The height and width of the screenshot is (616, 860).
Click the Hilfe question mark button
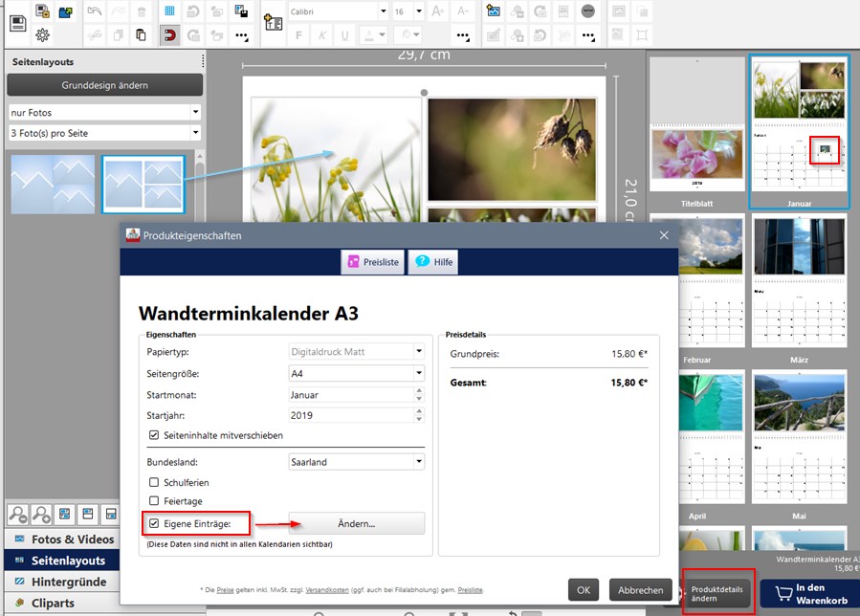(x=432, y=262)
